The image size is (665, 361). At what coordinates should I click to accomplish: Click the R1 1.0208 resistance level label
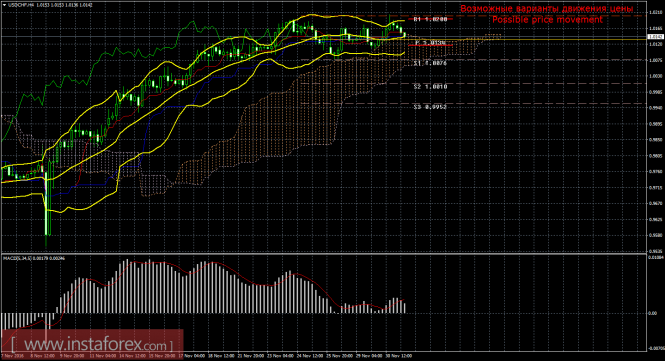pos(430,19)
